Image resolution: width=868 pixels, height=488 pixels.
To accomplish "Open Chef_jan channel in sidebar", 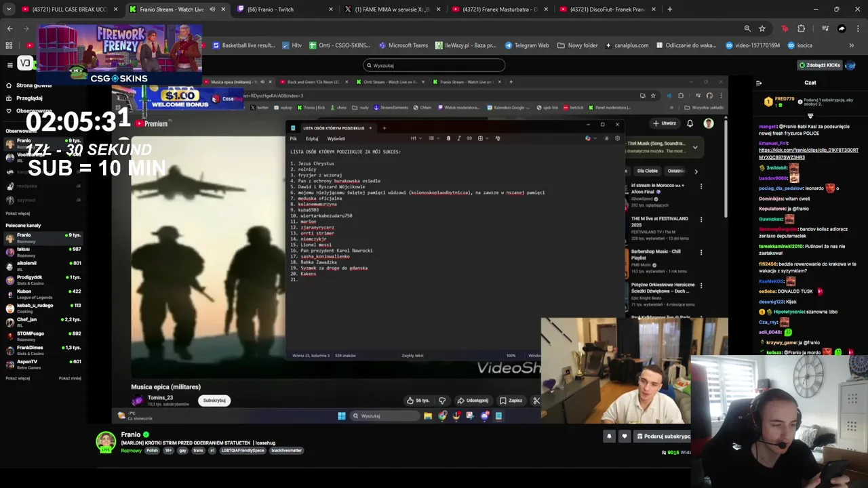I will coord(43,322).
